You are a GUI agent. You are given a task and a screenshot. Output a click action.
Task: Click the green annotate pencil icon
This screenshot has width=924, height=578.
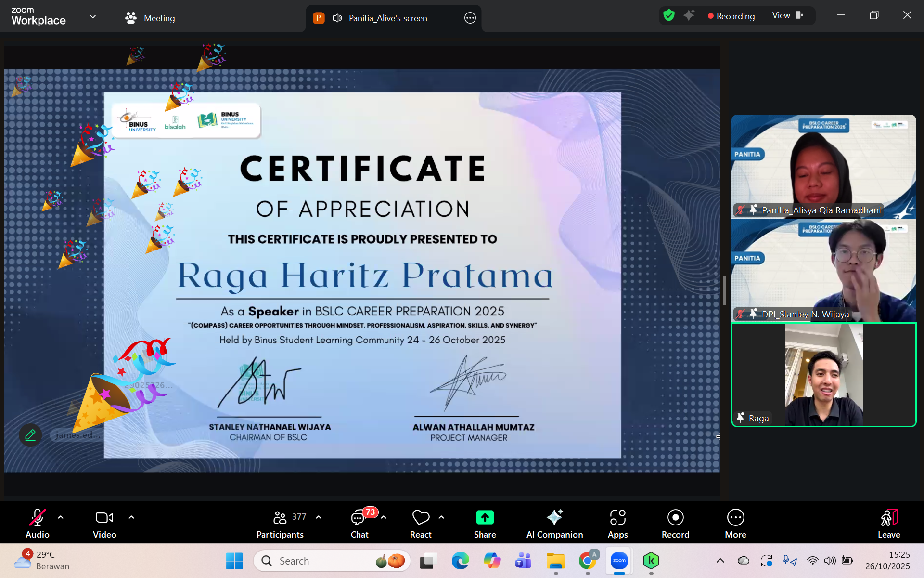[30, 435]
